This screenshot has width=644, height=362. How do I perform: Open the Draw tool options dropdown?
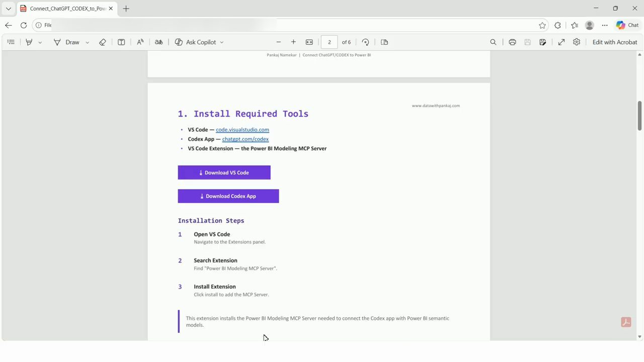pos(87,43)
